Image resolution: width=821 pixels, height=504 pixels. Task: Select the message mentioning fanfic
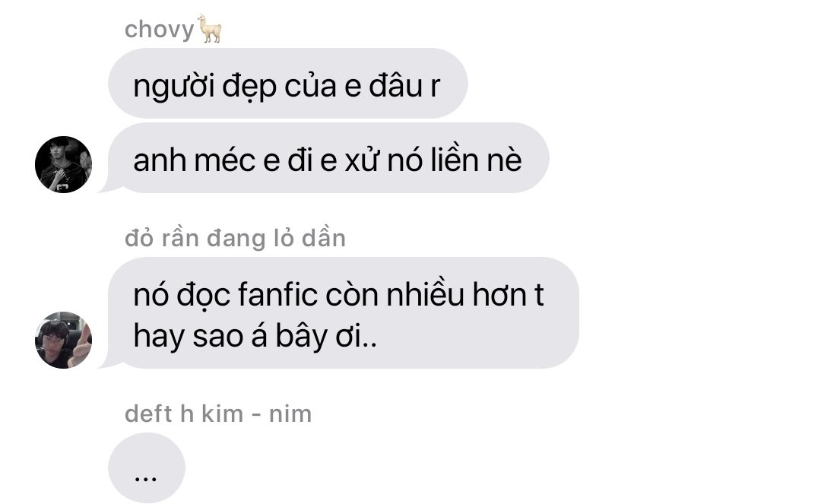click(x=344, y=313)
